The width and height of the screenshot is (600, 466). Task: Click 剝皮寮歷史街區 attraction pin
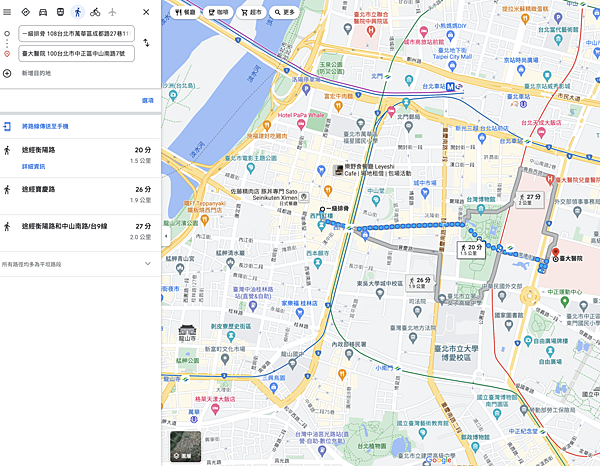(231, 336)
